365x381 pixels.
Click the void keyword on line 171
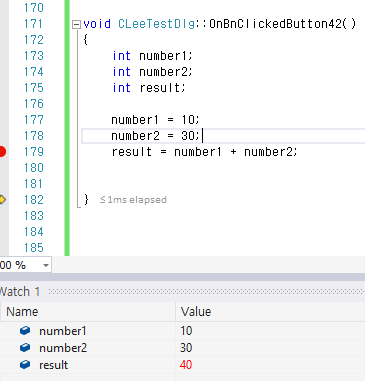(x=97, y=24)
